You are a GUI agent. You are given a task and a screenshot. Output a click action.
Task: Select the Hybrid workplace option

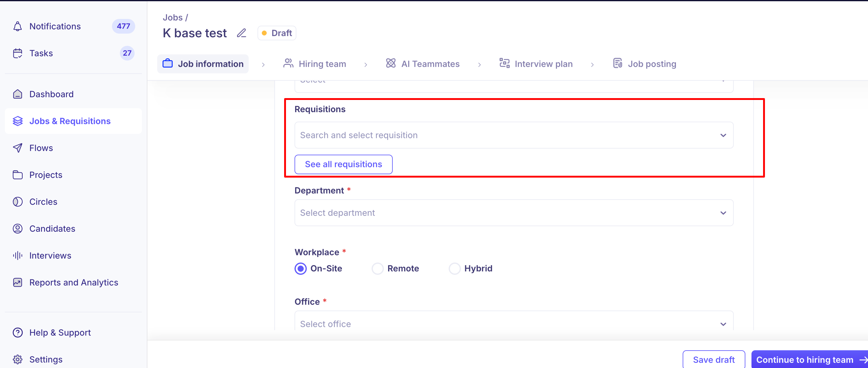coord(454,269)
